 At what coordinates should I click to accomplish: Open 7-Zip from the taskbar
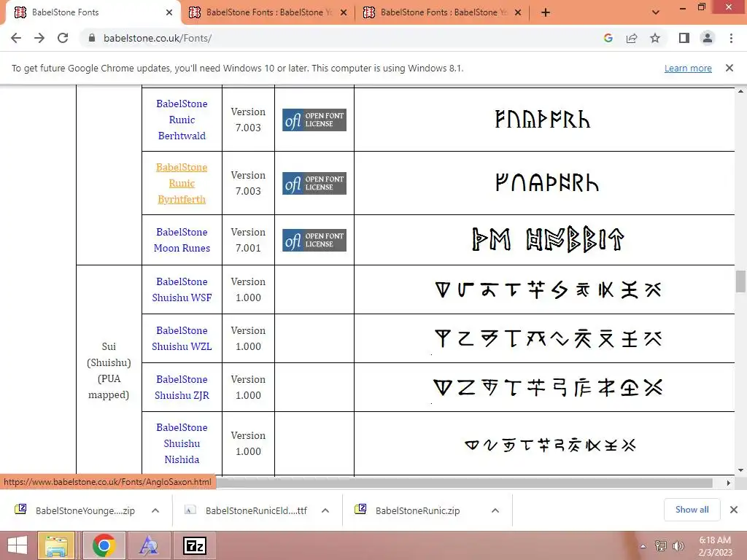coord(195,545)
